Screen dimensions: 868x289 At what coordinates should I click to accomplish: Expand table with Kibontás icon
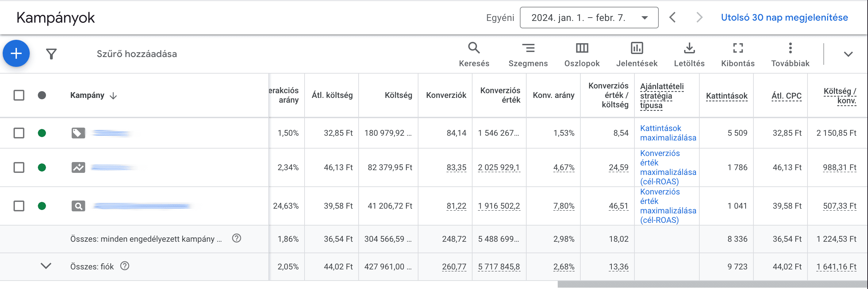click(x=738, y=54)
